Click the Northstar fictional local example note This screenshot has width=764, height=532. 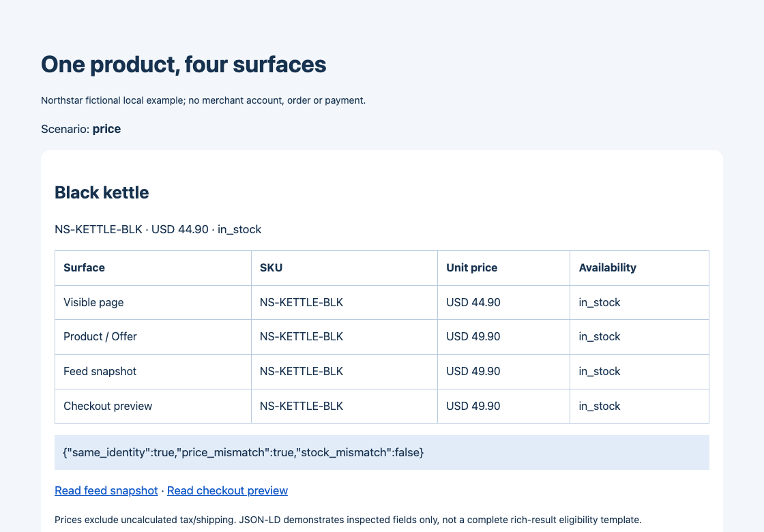click(x=203, y=100)
